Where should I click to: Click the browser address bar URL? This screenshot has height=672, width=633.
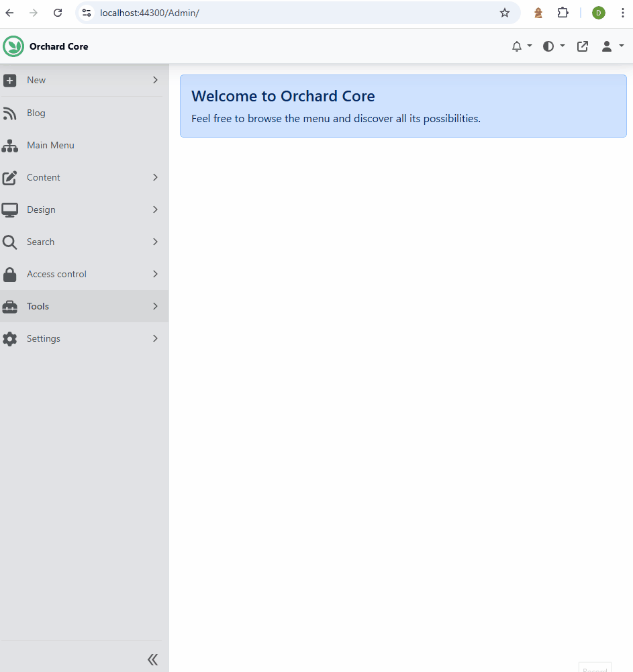tap(150, 13)
